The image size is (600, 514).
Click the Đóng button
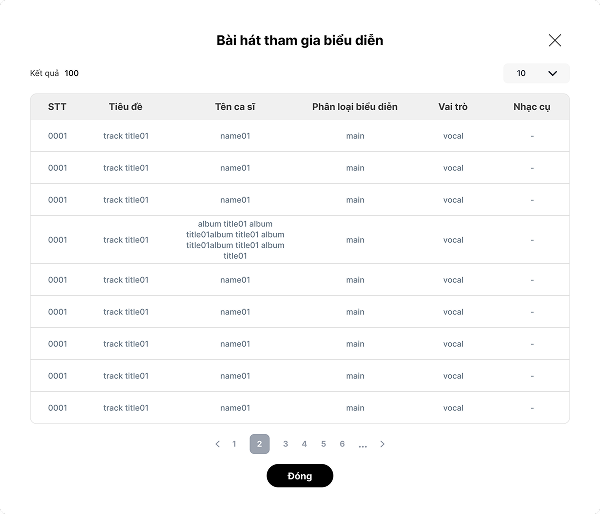coord(299,476)
